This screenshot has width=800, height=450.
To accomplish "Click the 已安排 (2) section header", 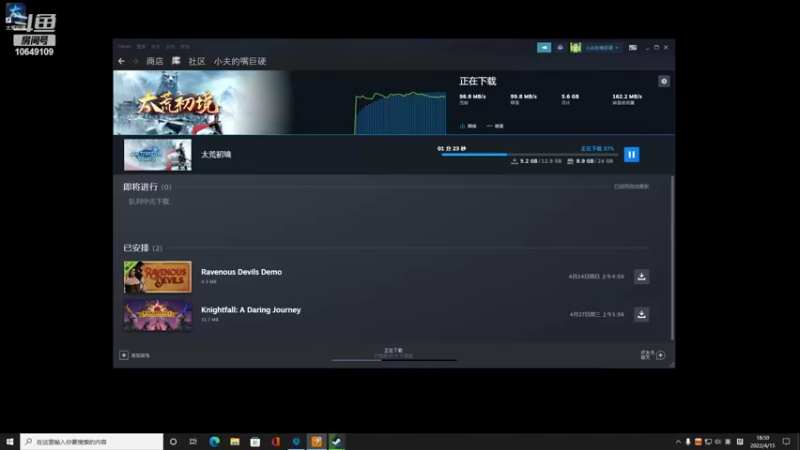I will click(142, 248).
